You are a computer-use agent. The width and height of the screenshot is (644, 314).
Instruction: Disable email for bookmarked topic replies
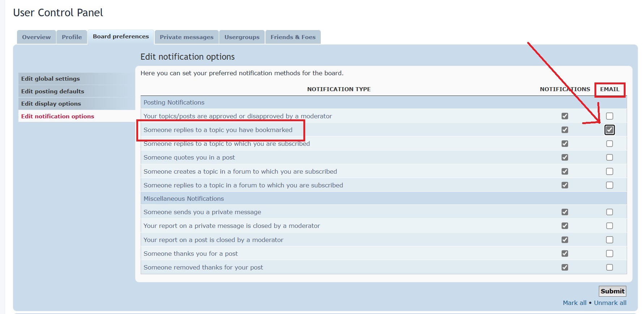(610, 130)
